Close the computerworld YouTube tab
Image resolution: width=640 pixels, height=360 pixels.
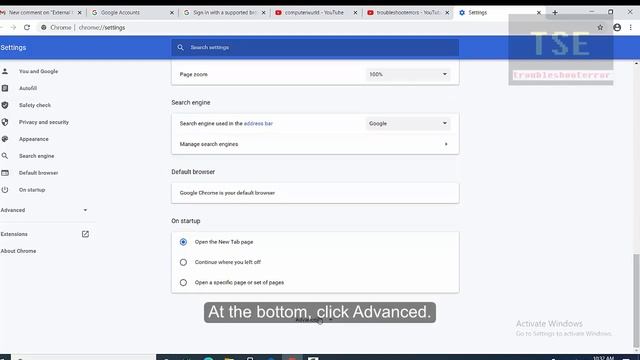tap(355, 13)
